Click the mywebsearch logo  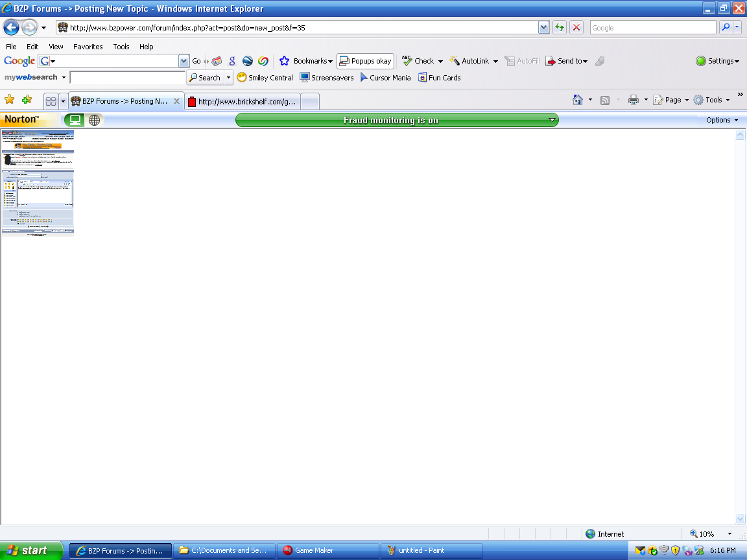(x=31, y=77)
